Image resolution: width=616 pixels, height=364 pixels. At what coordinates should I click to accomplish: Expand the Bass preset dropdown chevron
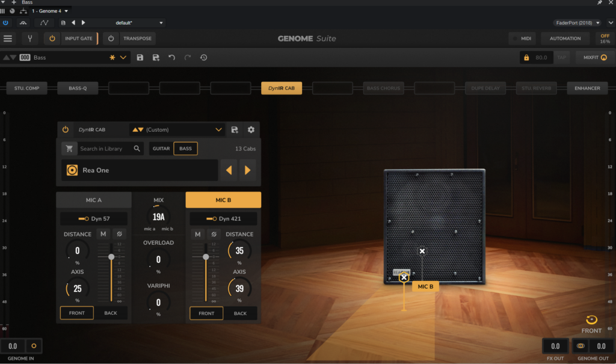(123, 57)
